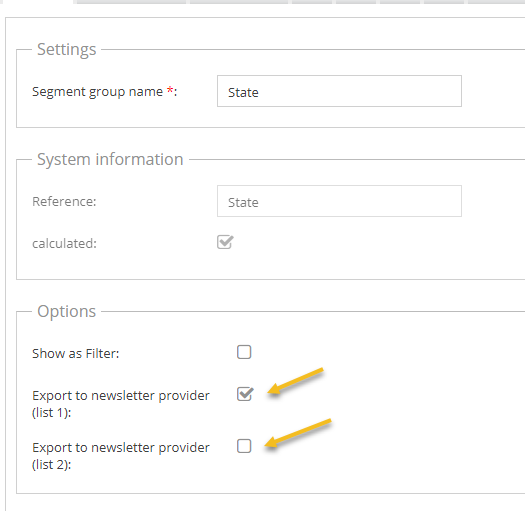Viewport: 525px width, 511px height.
Task: Click the System information section heading
Action: tap(110, 159)
